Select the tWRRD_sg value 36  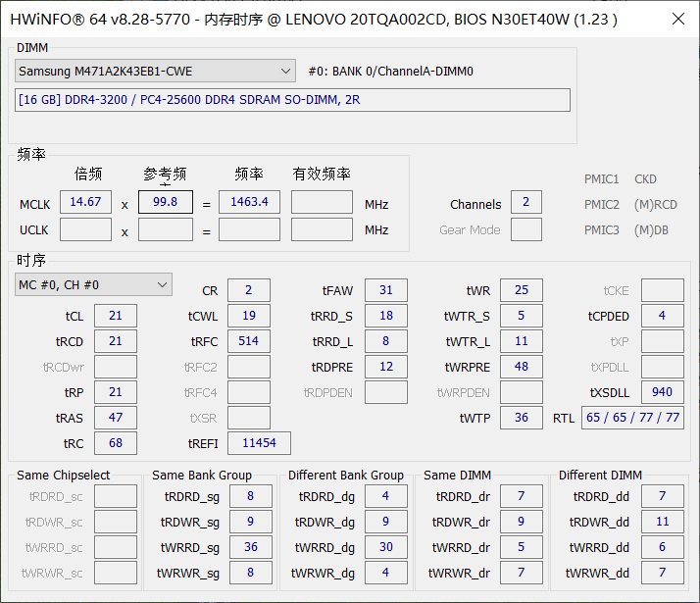pos(251,547)
